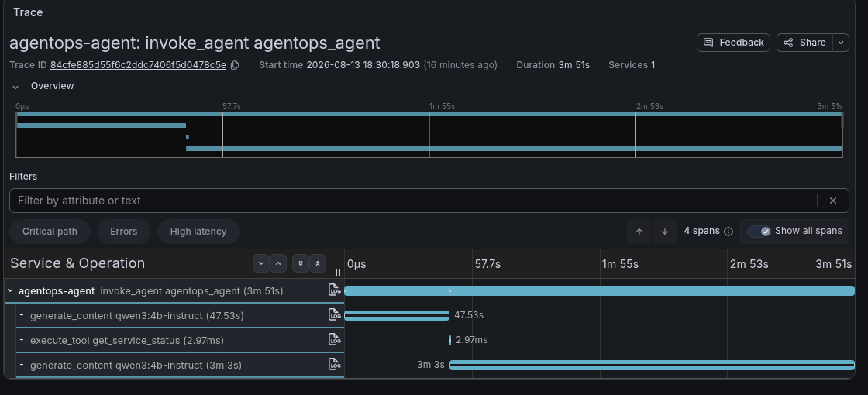Screen dimensions: 868x395
Task: Open logs for invoke_agent agentops_agent span
Action: [334, 290]
